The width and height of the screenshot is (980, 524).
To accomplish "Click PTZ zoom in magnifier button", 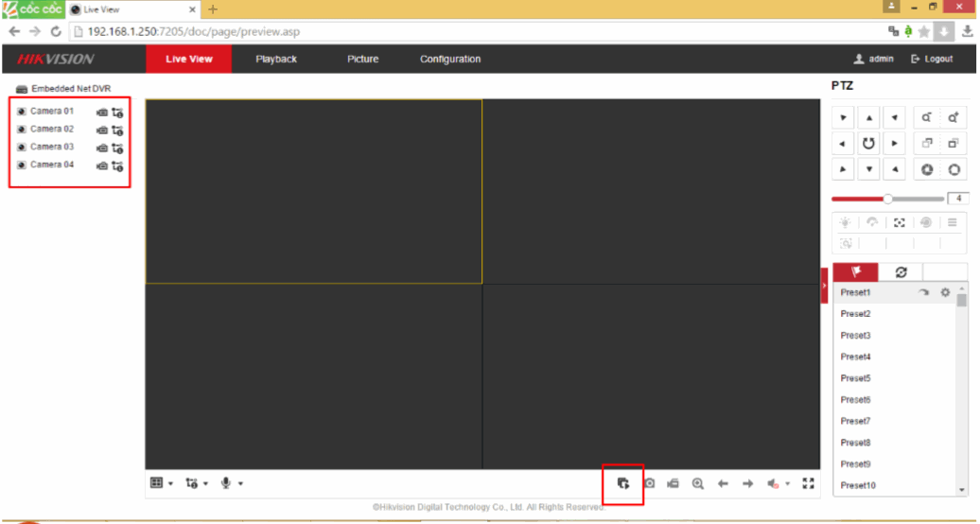I will [953, 117].
